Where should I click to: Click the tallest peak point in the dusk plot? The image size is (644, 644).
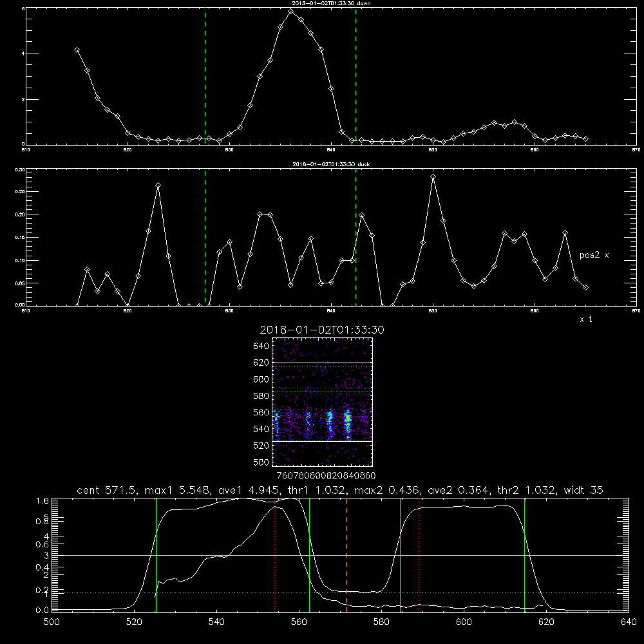433,177
